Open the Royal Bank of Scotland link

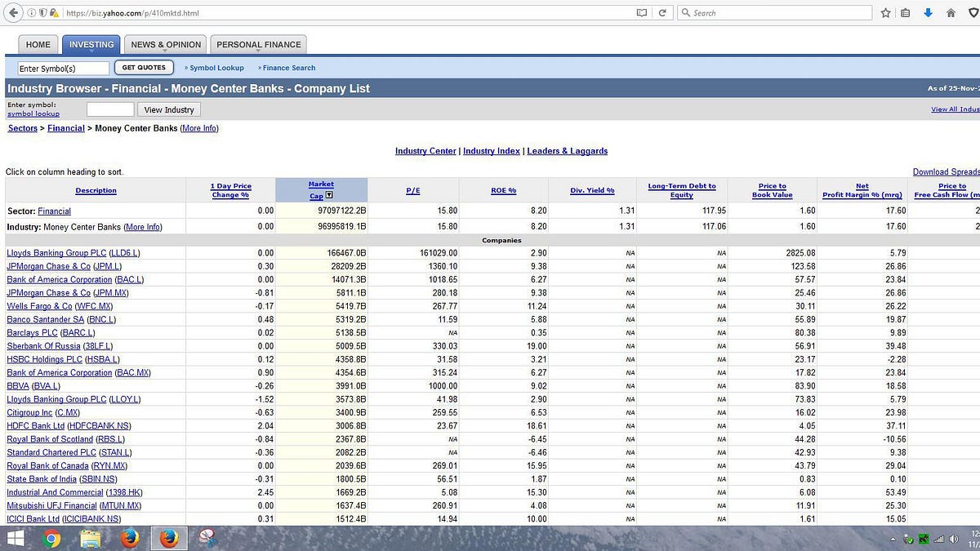tap(50, 439)
